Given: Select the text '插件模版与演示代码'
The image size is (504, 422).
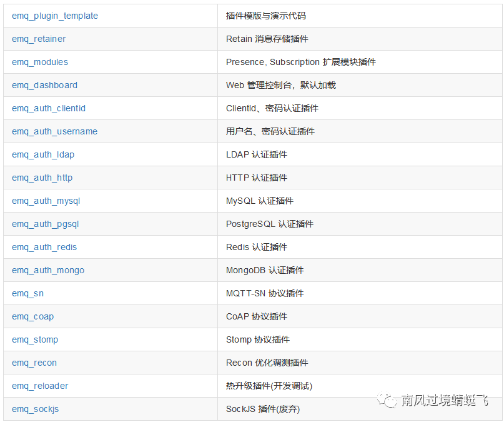Looking at the screenshot, I should [266, 16].
